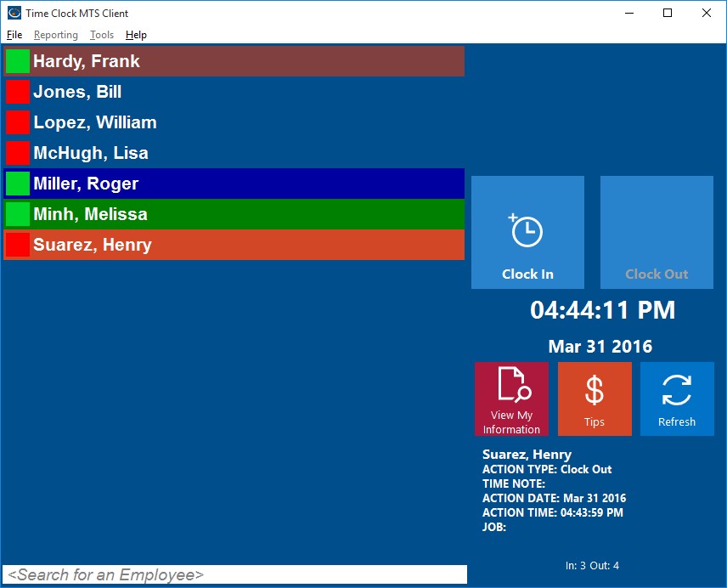Click the In: 3 Out: 4 counter
Viewport: 727px width, 588px height.
tap(592, 566)
